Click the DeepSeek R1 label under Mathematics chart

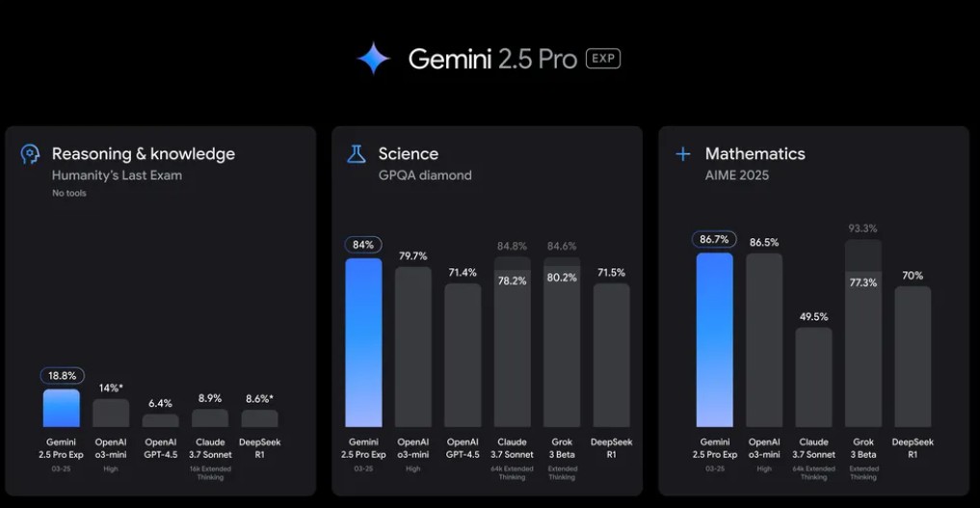click(913, 448)
